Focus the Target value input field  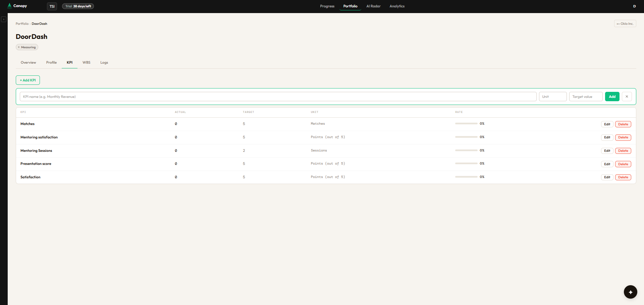(586, 97)
